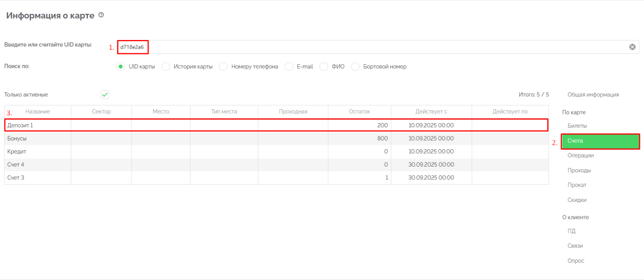The image size is (644, 280).
Task: Open the Общая информация section
Action: (593, 95)
